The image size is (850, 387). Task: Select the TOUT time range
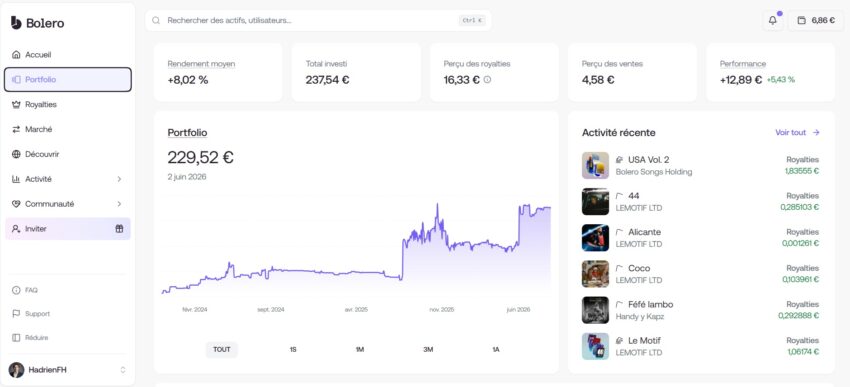[x=222, y=350]
